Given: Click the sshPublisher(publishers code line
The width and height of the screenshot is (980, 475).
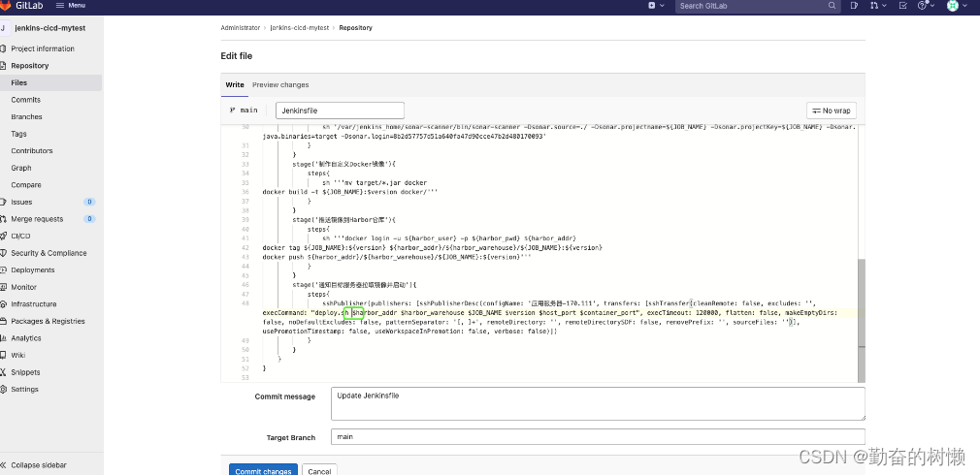Looking at the screenshot, I should [569, 302].
